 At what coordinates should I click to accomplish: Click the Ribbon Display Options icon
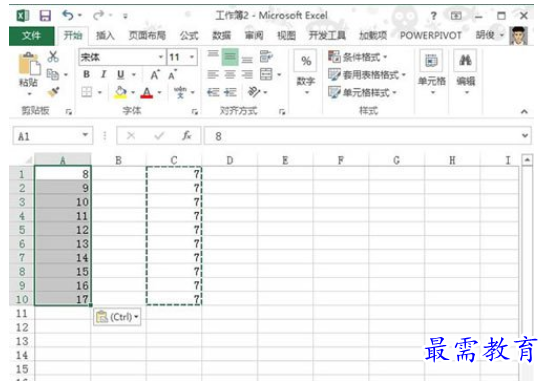coord(456,16)
